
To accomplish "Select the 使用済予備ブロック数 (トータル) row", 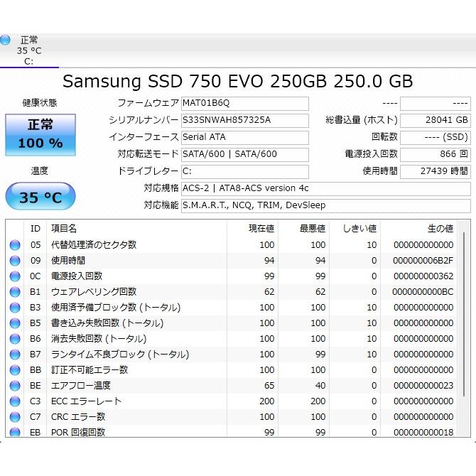I will pyautogui.click(x=232, y=308).
